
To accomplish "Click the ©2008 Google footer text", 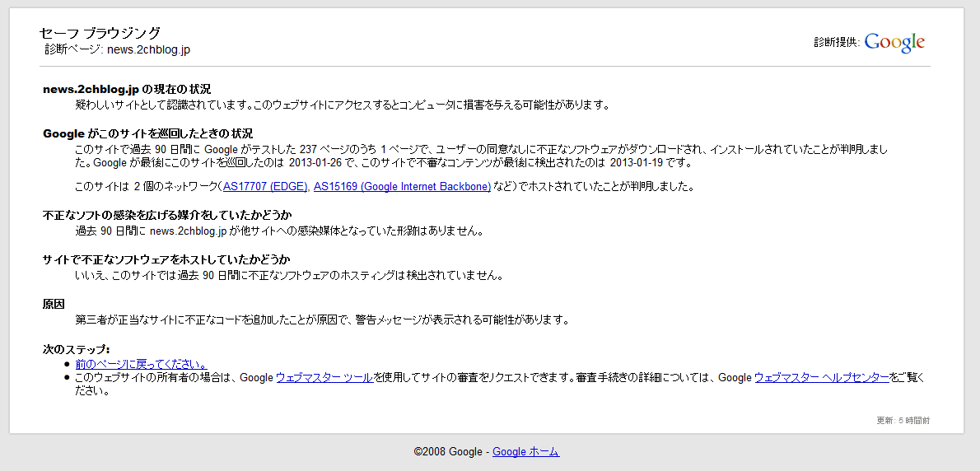I will (x=448, y=451).
